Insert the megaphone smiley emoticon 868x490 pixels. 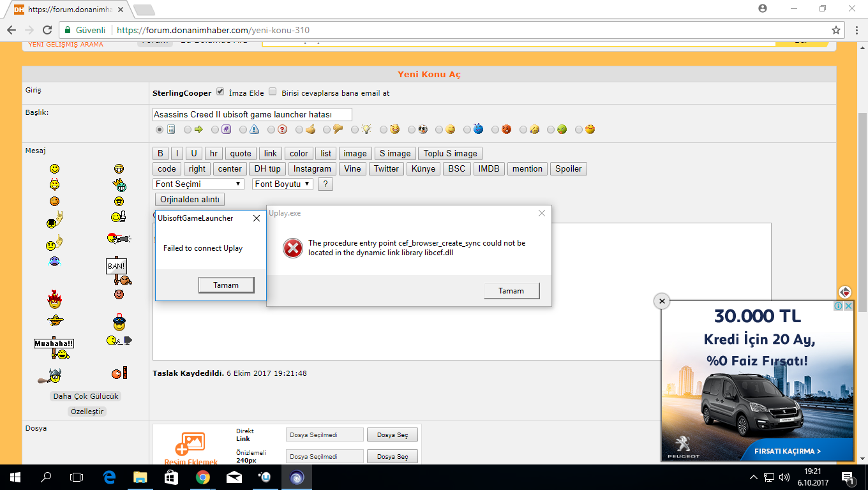click(119, 239)
